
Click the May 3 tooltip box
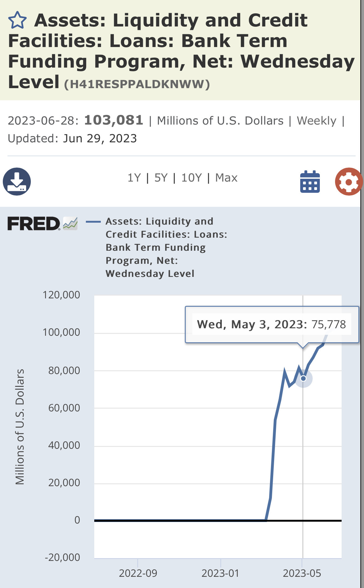pos(271,325)
